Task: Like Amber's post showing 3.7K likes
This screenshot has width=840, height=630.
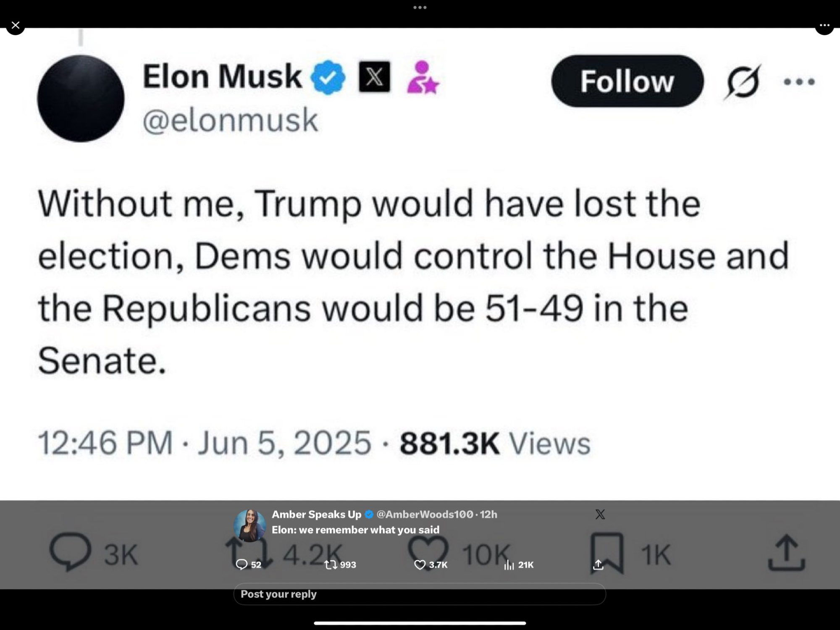Action: [x=420, y=565]
